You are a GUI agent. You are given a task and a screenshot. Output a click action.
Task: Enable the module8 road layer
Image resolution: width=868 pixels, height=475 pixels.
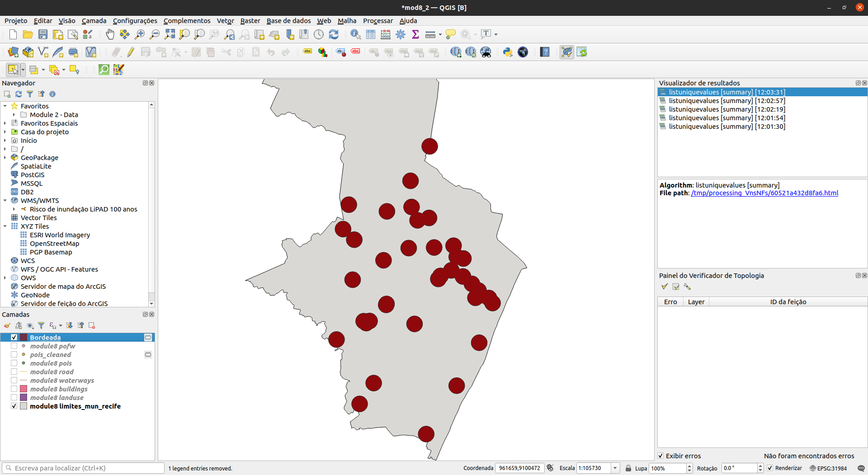click(x=14, y=372)
